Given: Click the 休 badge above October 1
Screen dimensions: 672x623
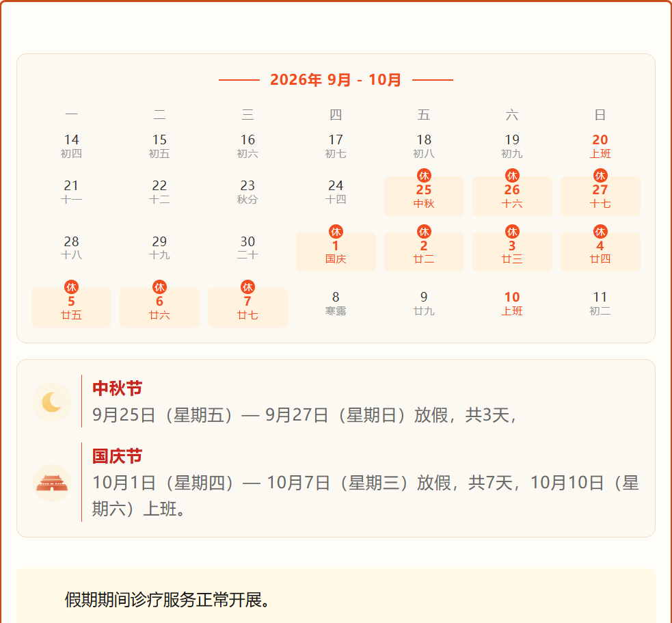Looking at the screenshot, I should (336, 232).
